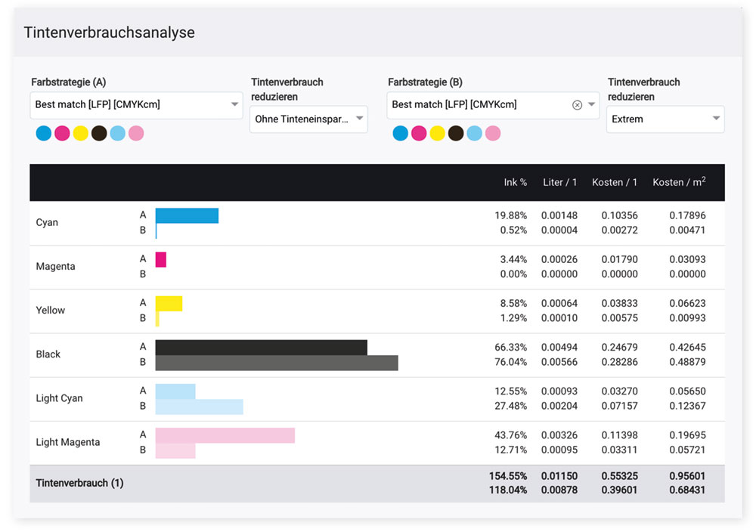Screen dimensions: 756x532
Task: Select the Cyan row label
Action: click(47, 223)
